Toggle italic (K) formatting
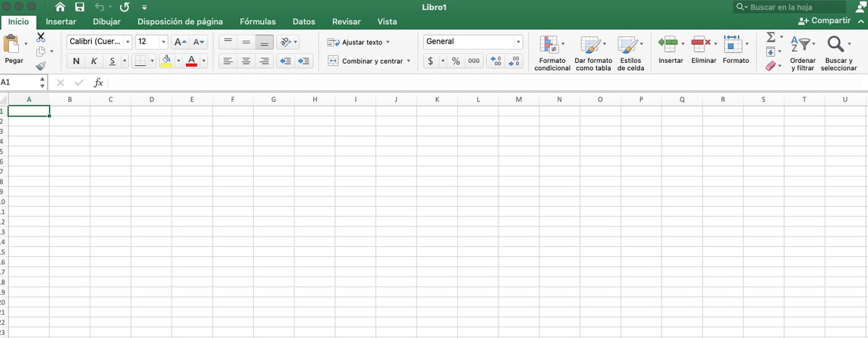This screenshot has height=338, width=868. point(94,61)
